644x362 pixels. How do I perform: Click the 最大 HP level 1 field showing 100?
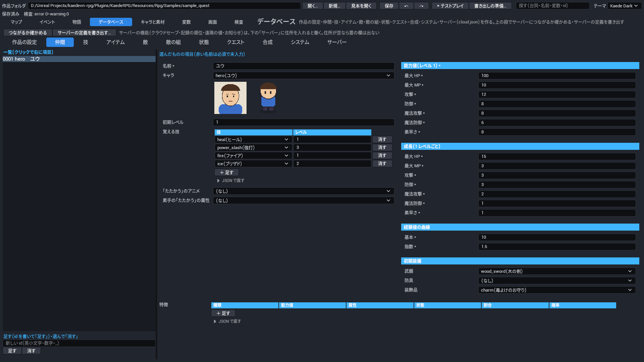557,76
